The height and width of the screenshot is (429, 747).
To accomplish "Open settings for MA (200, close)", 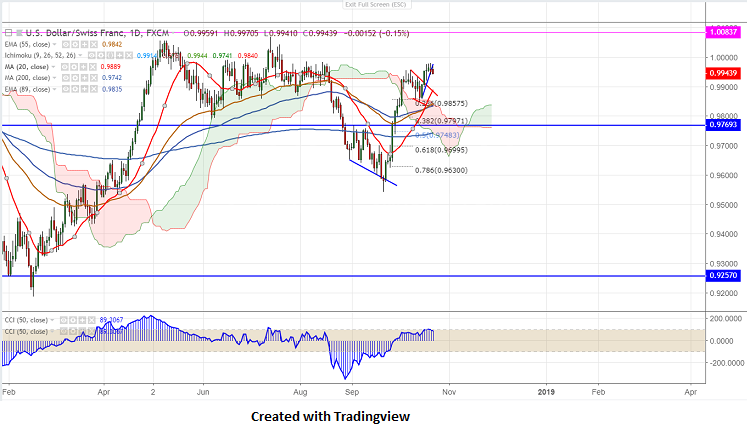I will click(x=75, y=78).
